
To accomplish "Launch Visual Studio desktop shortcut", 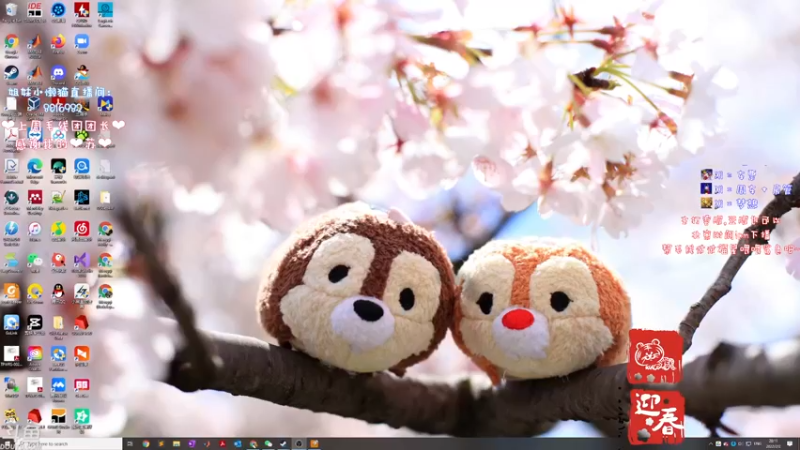I will click(x=82, y=260).
